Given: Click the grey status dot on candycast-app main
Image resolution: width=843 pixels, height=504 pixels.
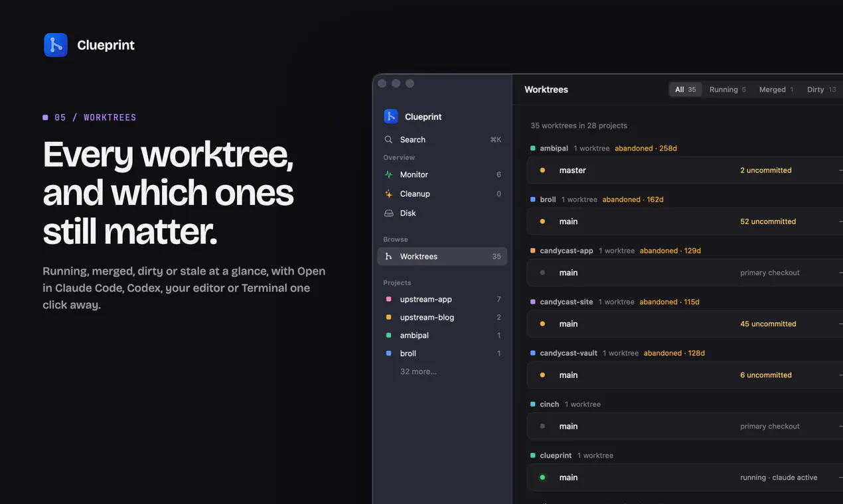Looking at the screenshot, I should 542,273.
